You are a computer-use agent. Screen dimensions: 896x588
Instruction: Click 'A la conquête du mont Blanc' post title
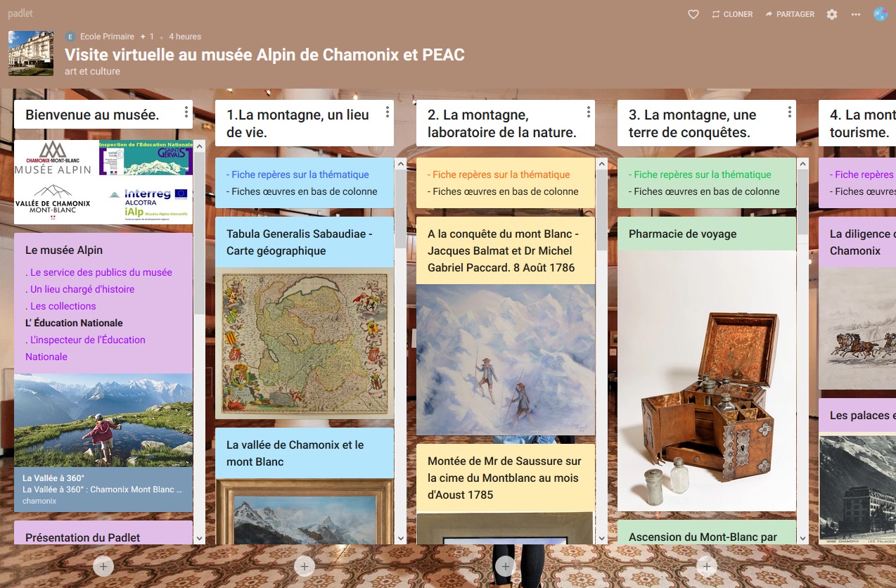(504, 250)
